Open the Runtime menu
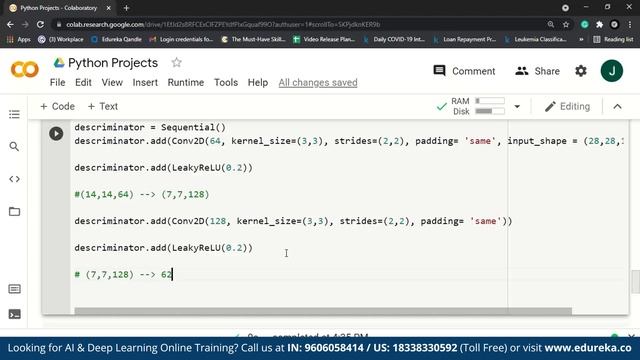This screenshot has height=360, width=640. tap(186, 82)
